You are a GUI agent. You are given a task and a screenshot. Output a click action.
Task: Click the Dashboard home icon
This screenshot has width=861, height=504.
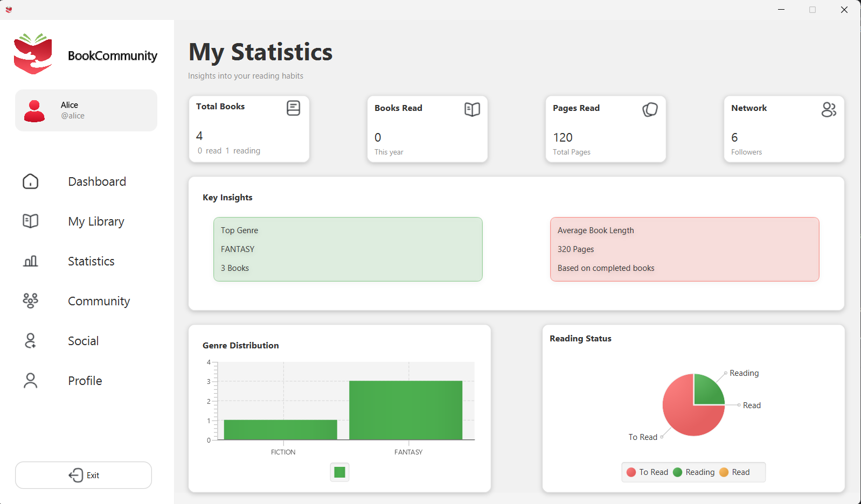click(31, 181)
